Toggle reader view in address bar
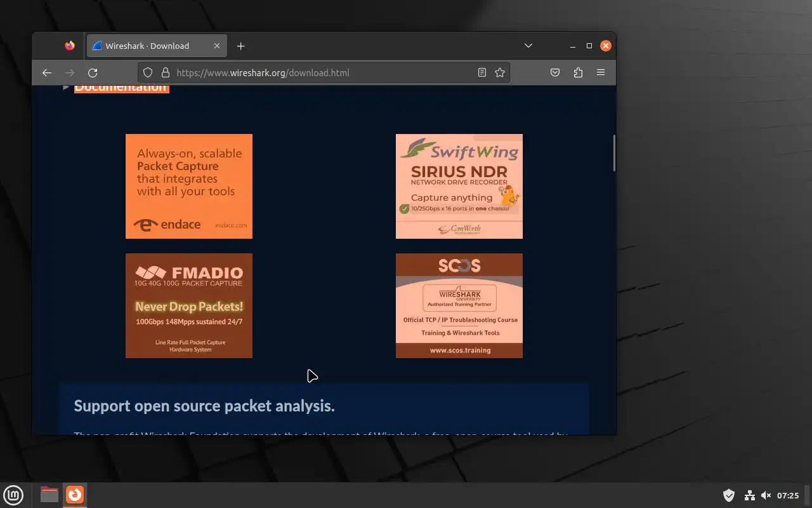812x508 pixels. click(x=482, y=72)
